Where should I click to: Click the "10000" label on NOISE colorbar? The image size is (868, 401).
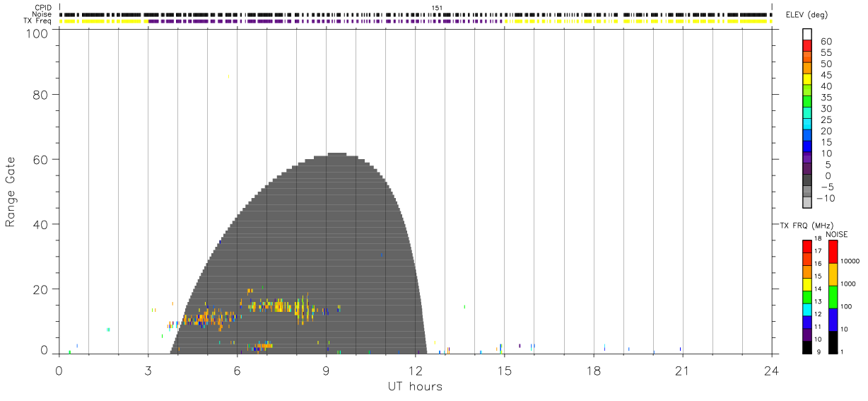click(x=850, y=261)
